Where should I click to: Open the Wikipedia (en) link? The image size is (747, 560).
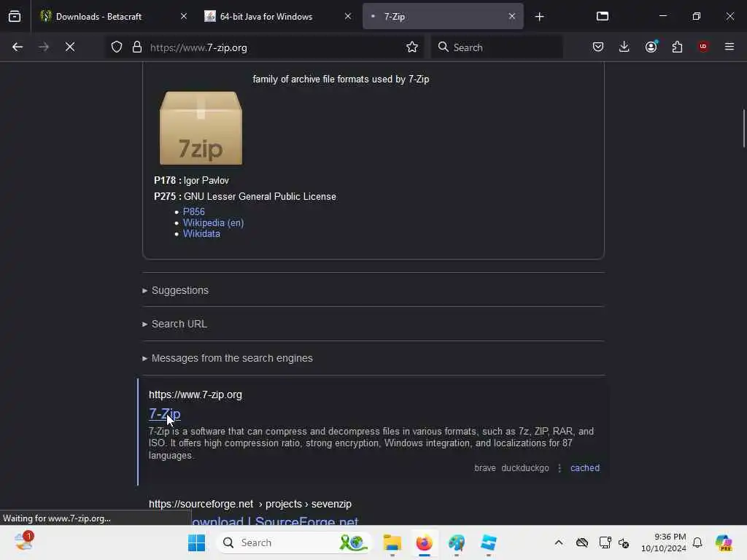tap(214, 223)
